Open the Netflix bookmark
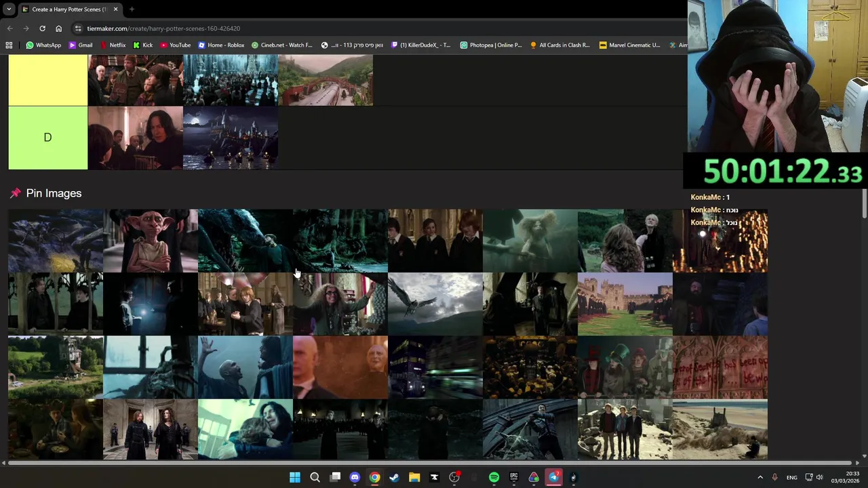Screen dimensions: 868x488 pyautogui.click(x=113, y=45)
